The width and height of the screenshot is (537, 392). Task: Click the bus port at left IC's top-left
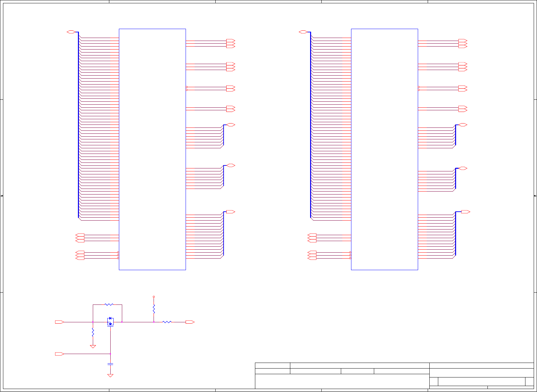tap(71, 32)
